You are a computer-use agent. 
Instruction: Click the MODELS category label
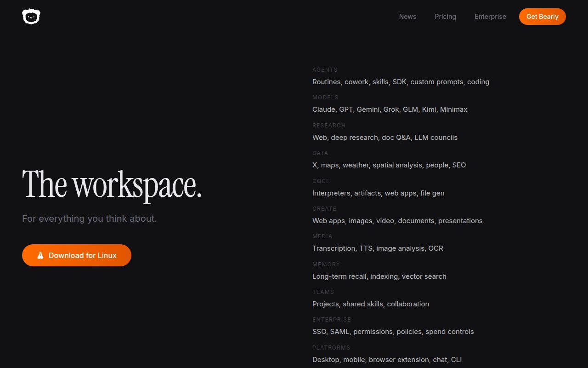pyautogui.click(x=325, y=98)
